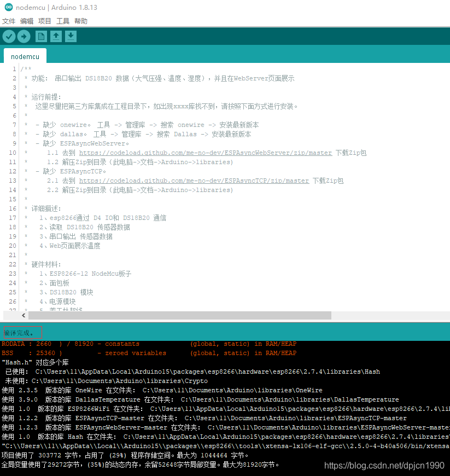Image resolution: width=450 pixels, height=476 pixels.
Task: Click the line 2 DS18B20 function description
Action: tap(163, 79)
